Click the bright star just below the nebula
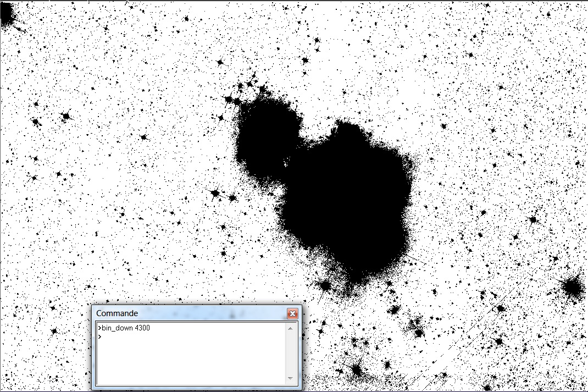The width and height of the screenshot is (588, 392). coord(325,285)
